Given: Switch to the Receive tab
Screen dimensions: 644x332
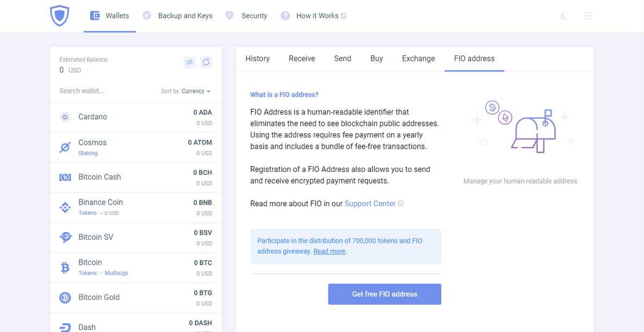Looking at the screenshot, I should [302, 59].
